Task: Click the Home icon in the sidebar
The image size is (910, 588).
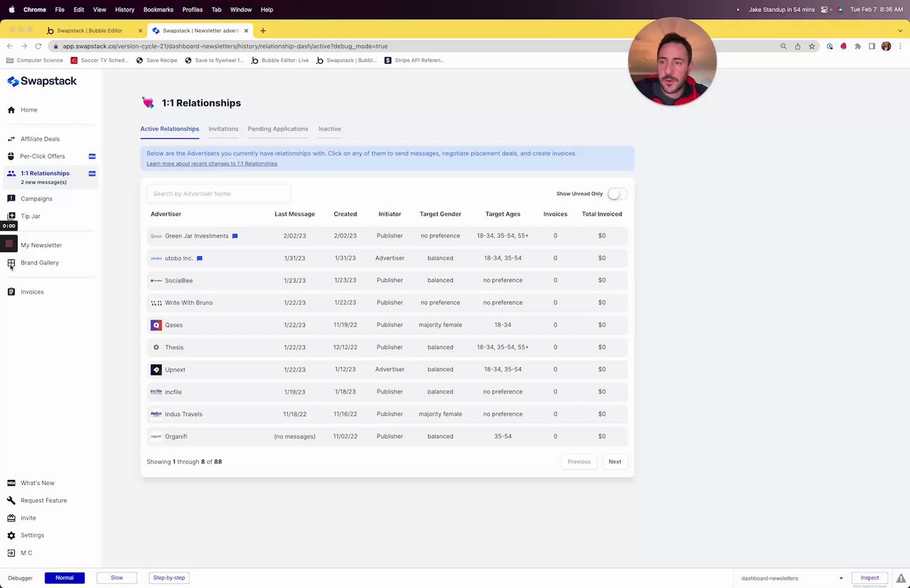Action: (x=11, y=110)
